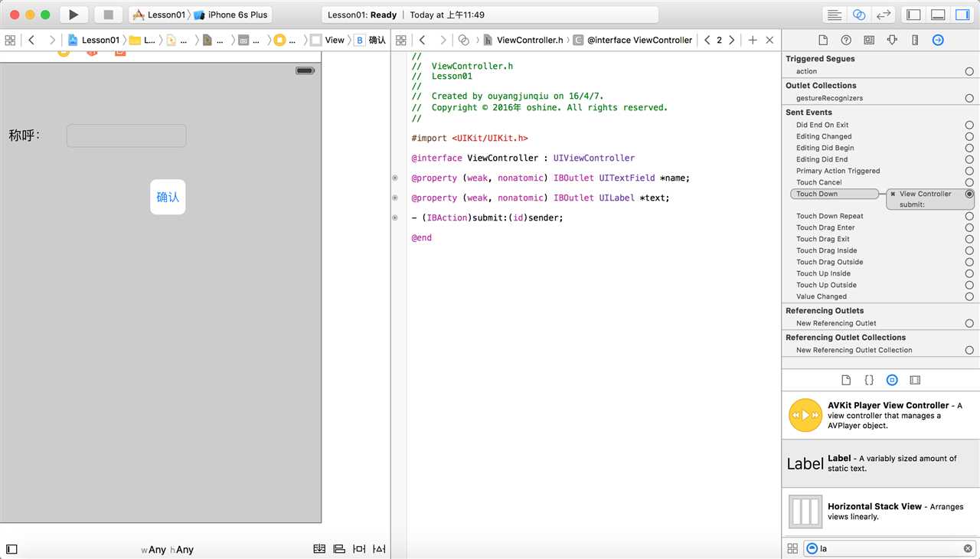
Task: Select AVKit Player View Controller object
Action: tap(880, 415)
